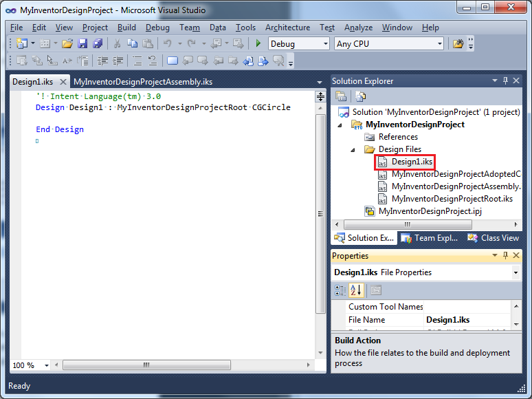The width and height of the screenshot is (532, 399).
Task: Clear all bookmarks icon
Action: click(x=278, y=61)
